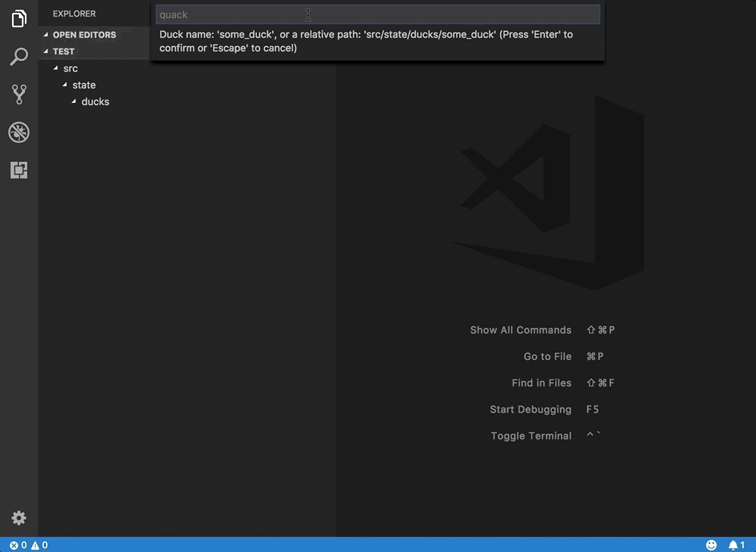Click the Duck name prompt description

[x=366, y=41]
